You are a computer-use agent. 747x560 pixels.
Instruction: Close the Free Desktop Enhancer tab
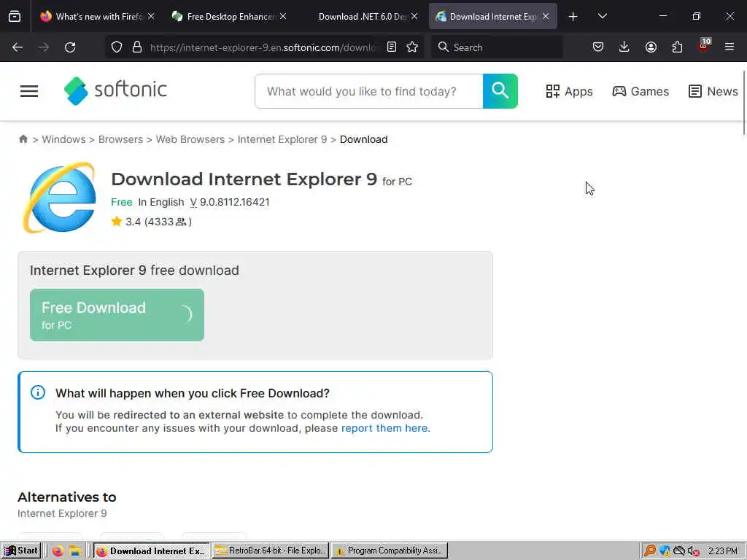coord(283,17)
